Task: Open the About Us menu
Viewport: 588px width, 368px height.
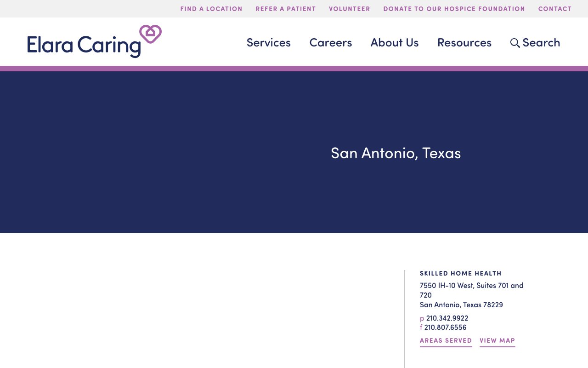Action: point(395,42)
